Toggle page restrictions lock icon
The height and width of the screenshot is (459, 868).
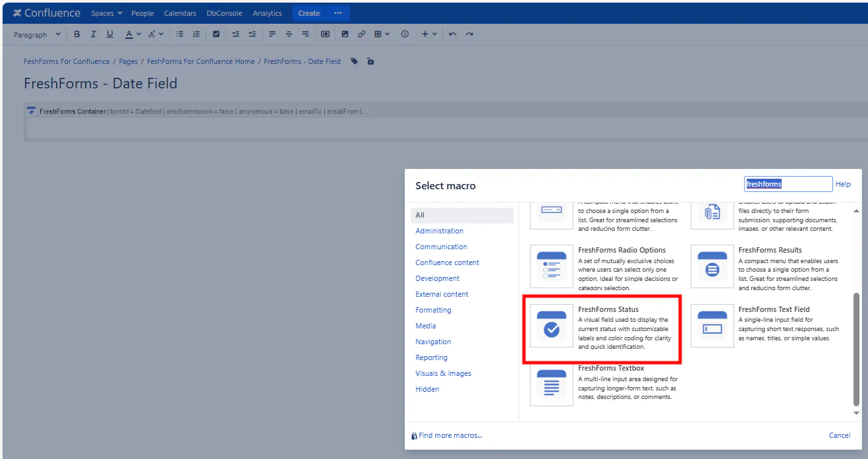[370, 61]
